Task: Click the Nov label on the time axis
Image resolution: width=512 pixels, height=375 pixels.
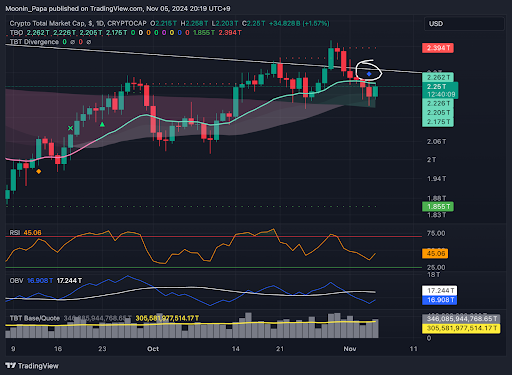Action: [x=350, y=349]
